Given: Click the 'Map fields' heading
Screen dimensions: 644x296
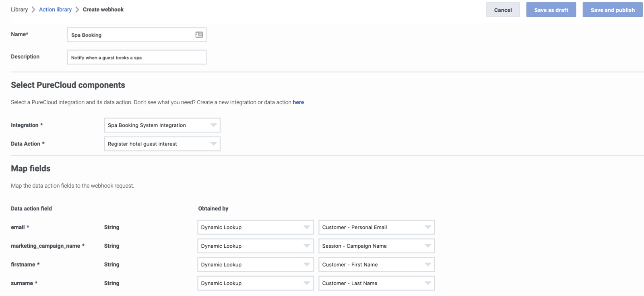Looking at the screenshot, I should coord(31,168).
